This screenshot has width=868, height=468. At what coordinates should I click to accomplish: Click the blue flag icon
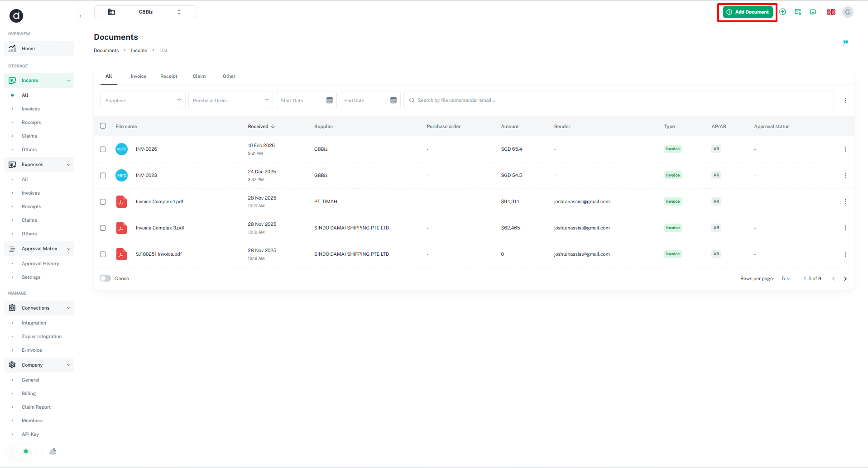pos(845,43)
